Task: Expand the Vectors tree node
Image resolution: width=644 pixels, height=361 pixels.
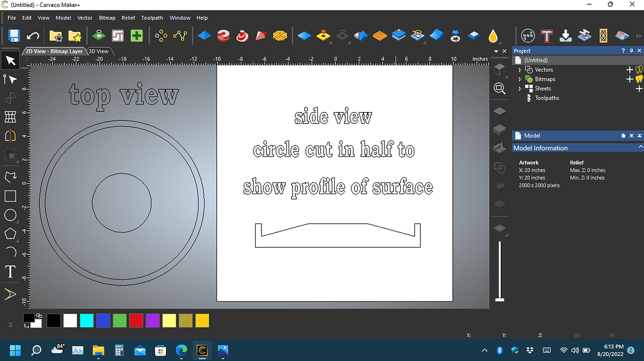Action: click(x=520, y=70)
